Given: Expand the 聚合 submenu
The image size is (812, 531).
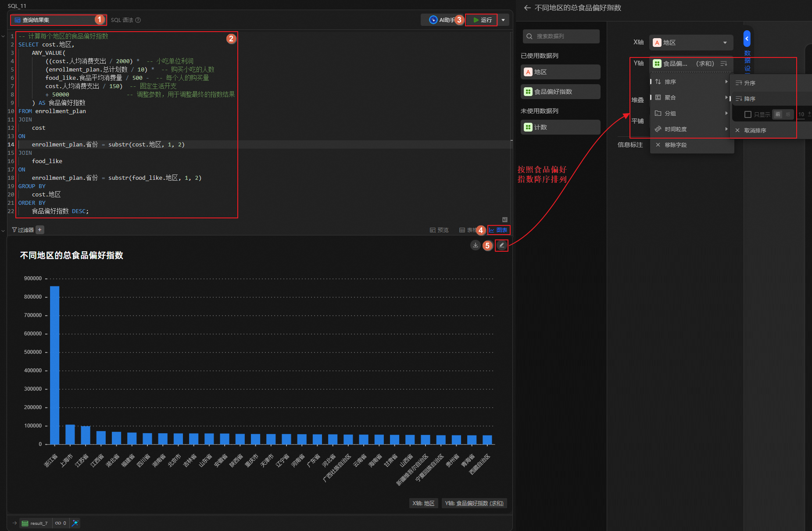Looking at the screenshot, I should pyautogui.click(x=692, y=97).
